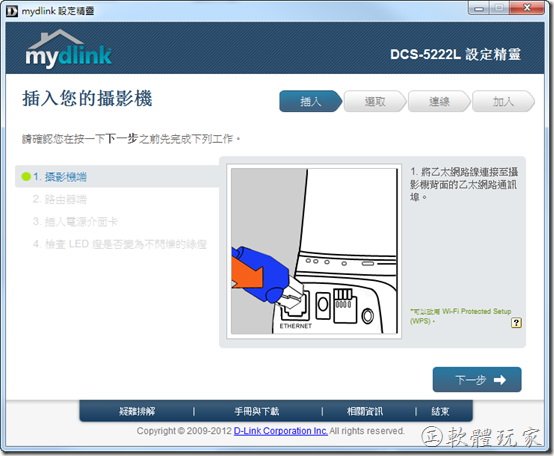
Task: Select step 3 插入電源介面卡
Action: click(75, 222)
